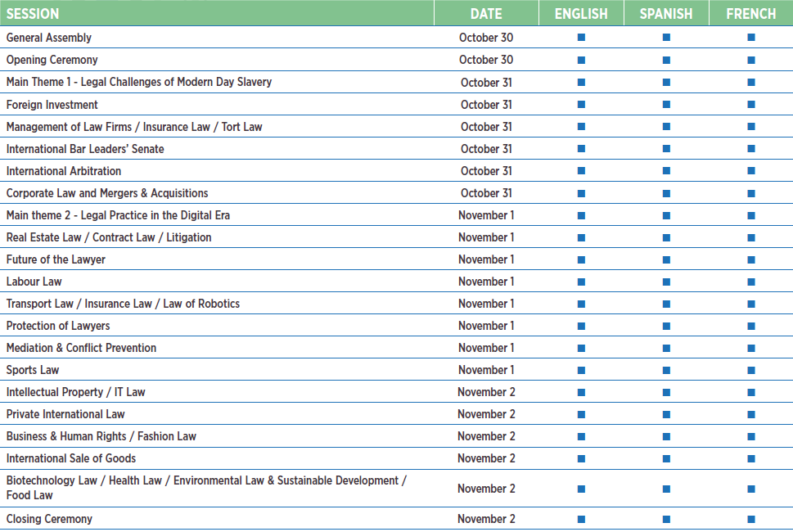Select the Intellectual Property / IT Law session

75,392
